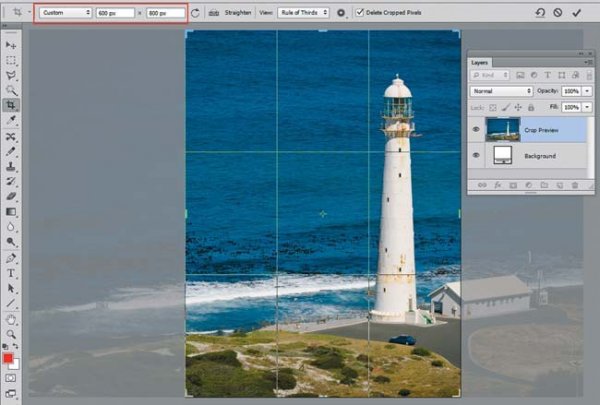Image resolution: width=600 pixels, height=405 pixels.
Task: Open the Custom aspect ratio dropdown
Action: [x=65, y=13]
